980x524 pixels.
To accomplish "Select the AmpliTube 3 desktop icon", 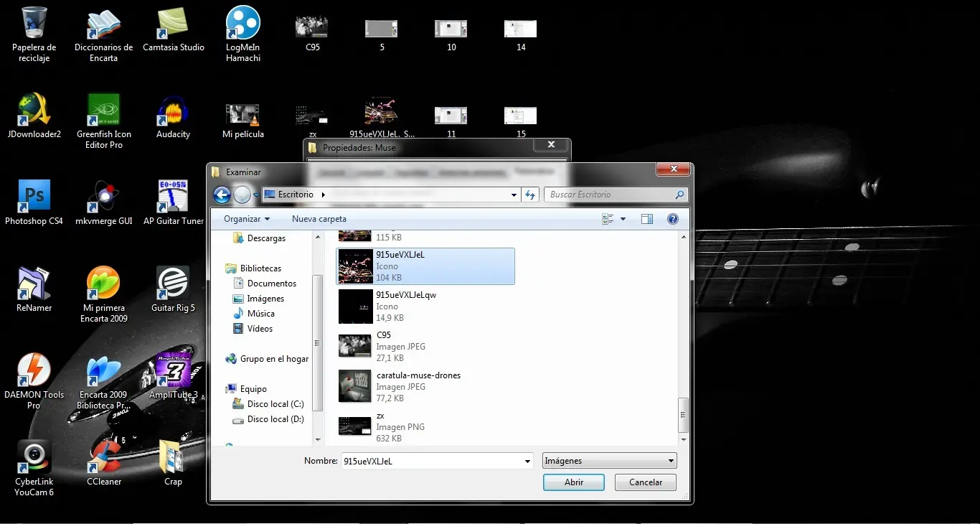I will click(173, 376).
